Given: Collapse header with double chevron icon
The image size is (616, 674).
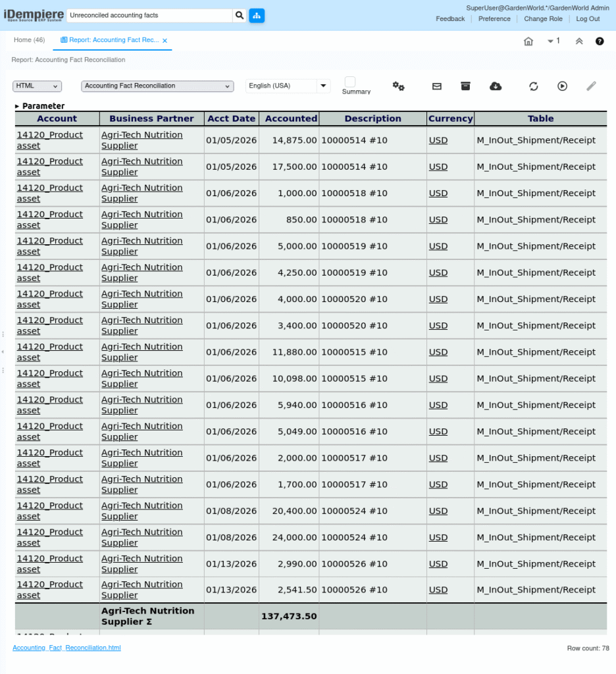Looking at the screenshot, I should point(579,41).
